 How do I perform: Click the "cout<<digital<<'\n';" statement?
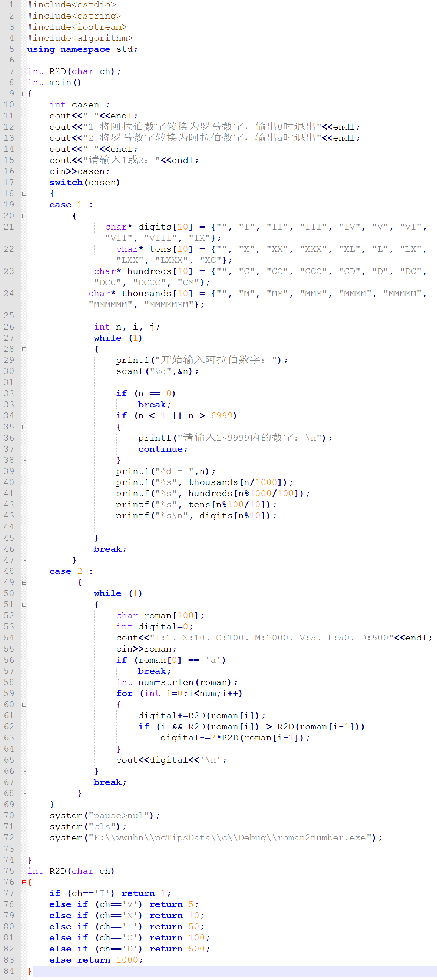click(171, 760)
